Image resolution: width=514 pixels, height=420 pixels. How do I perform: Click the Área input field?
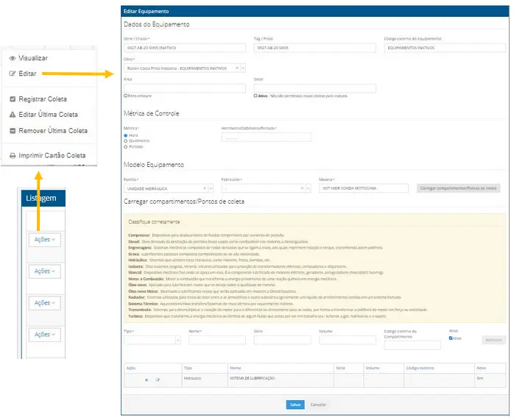tap(185, 88)
